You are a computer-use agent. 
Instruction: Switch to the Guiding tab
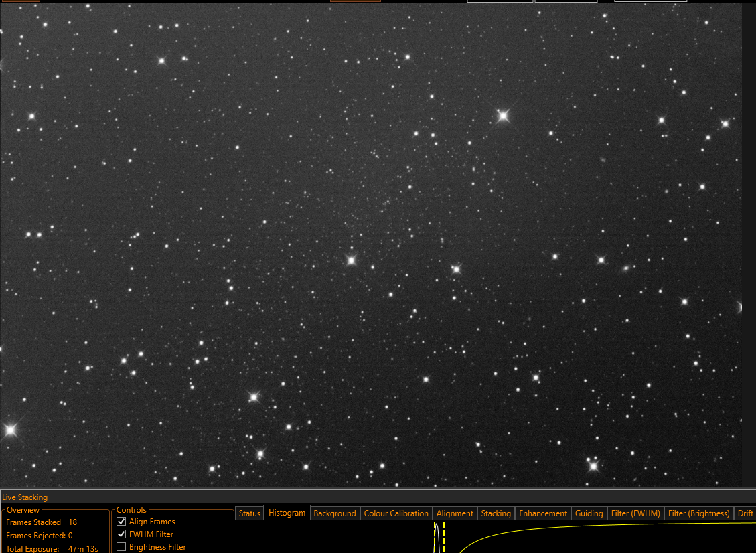point(589,513)
